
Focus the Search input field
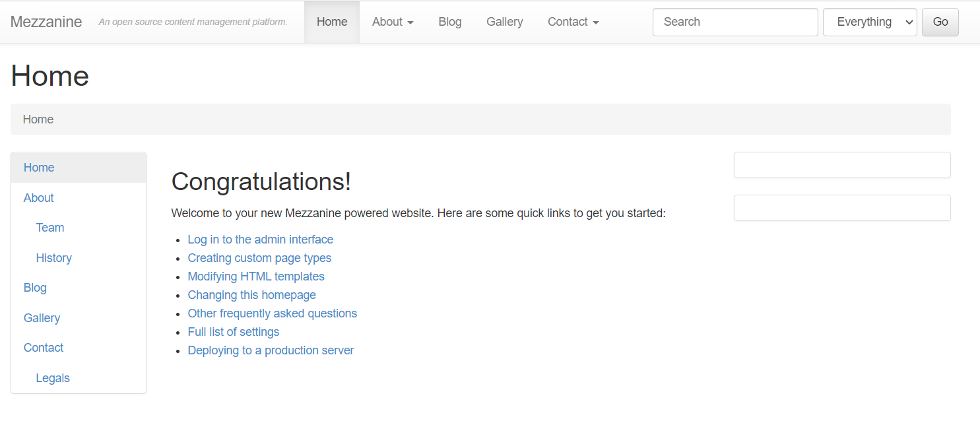735,22
